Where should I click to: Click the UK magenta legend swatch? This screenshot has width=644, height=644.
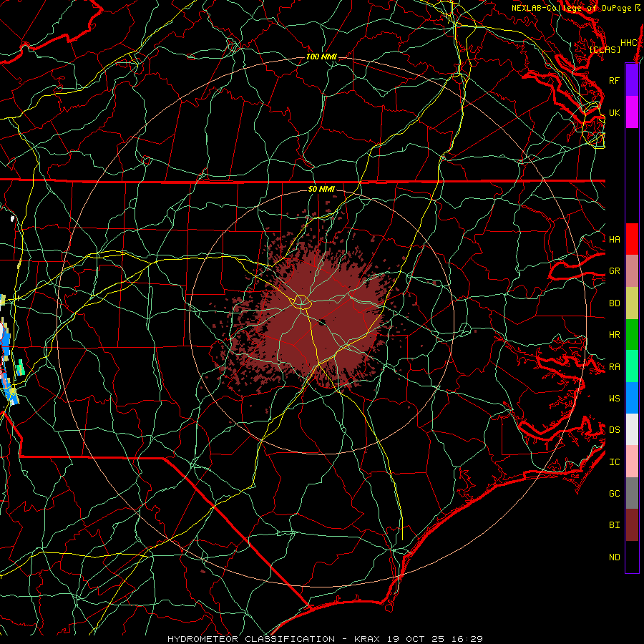click(632, 112)
